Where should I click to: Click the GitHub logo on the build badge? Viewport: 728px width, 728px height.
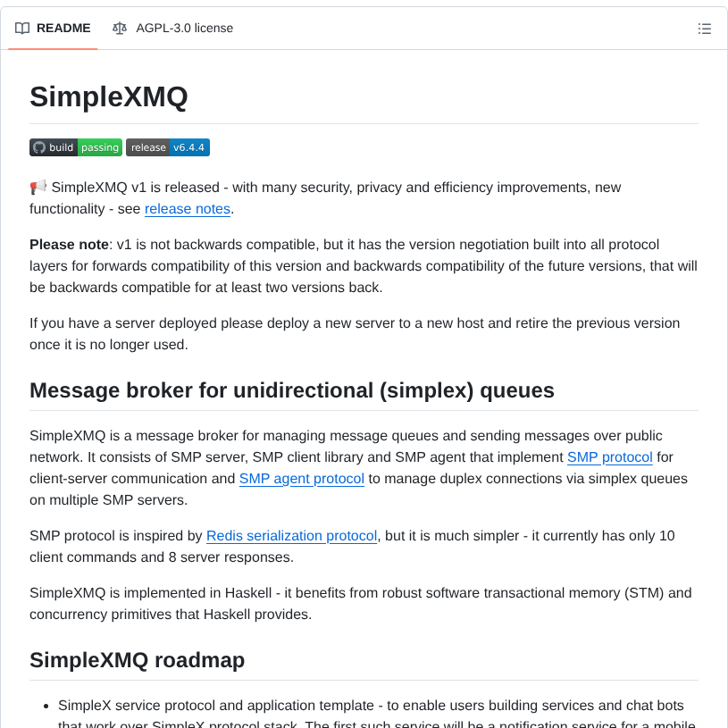click(38, 147)
